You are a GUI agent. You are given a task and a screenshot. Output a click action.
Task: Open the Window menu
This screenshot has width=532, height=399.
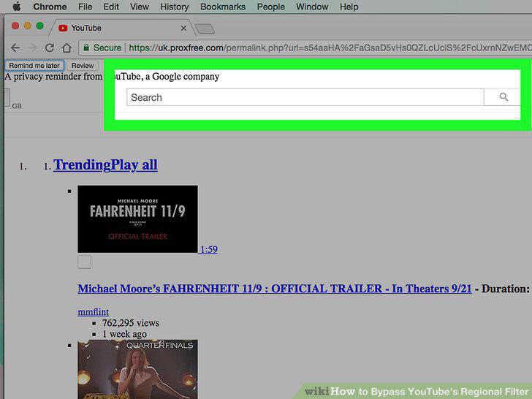tap(312, 7)
